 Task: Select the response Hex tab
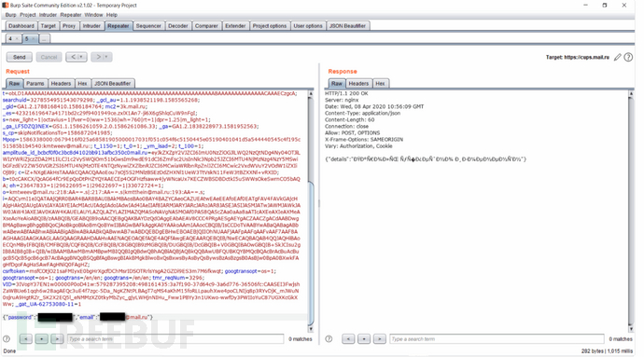380,83
